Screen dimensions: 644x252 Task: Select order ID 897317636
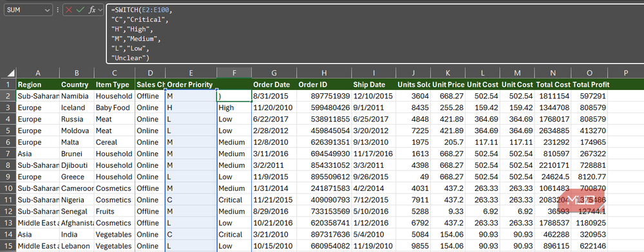324,235
